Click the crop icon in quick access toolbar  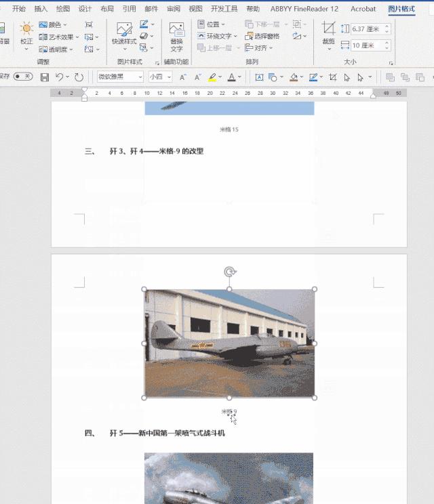tap(333, 77)
